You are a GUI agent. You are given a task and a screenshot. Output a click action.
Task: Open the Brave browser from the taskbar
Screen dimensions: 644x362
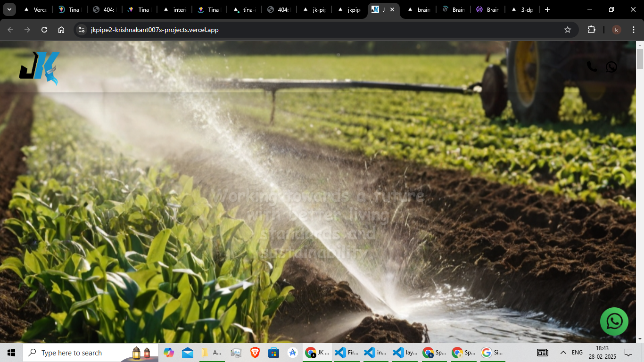coord(255,353)
